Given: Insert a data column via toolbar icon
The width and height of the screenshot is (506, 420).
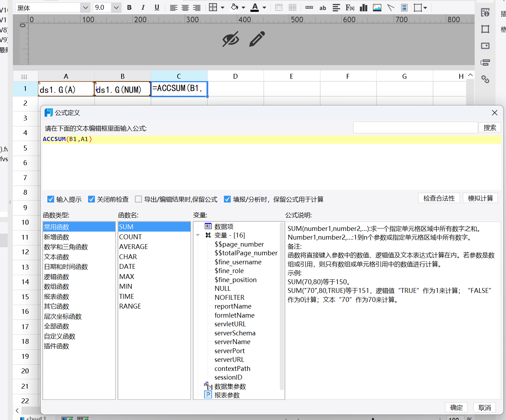Looking at the screenshot, I should (309, 8).
